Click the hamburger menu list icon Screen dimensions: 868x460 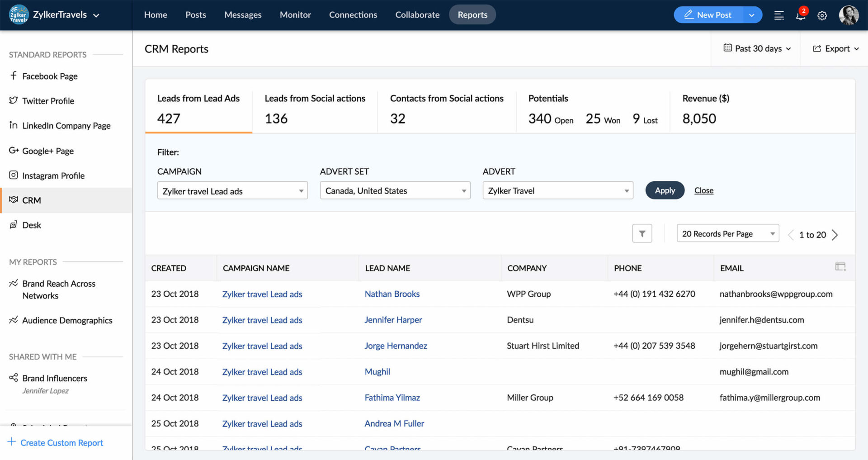pos(778,15)
